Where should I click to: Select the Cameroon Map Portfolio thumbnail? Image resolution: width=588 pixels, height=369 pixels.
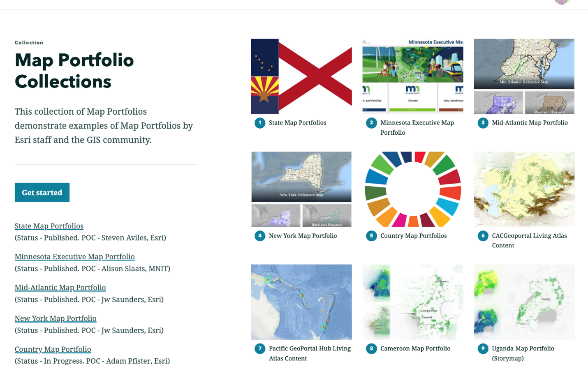point(413,302)
